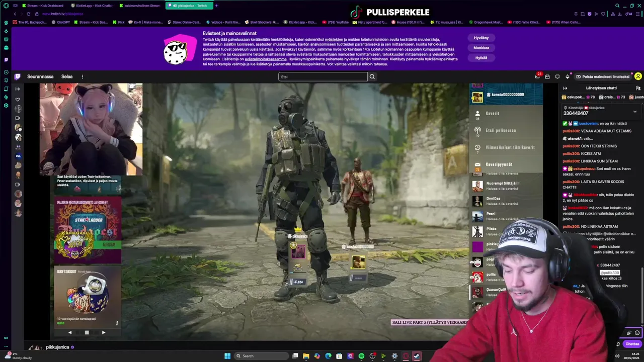Open The IRL Backpack bookmark
The image size is (644, 362).
click(x=30, y=22)
